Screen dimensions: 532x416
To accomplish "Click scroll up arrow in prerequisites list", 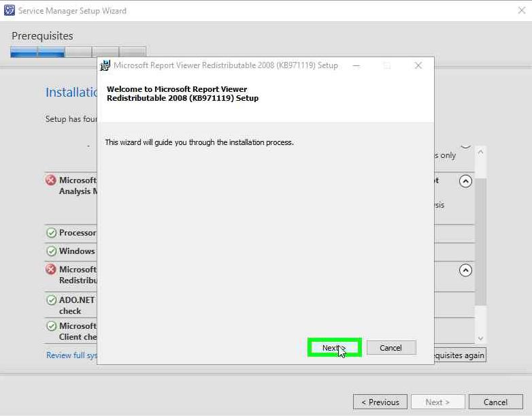I will pos(480,153).
